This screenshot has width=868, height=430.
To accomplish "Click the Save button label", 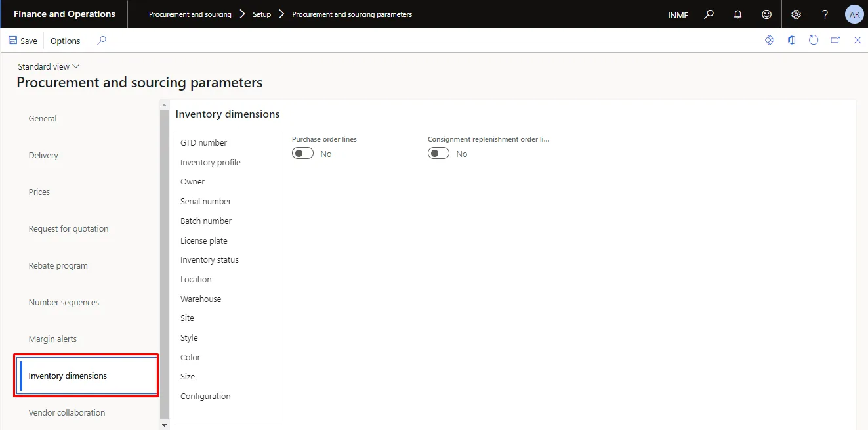I will click(29, 41).
